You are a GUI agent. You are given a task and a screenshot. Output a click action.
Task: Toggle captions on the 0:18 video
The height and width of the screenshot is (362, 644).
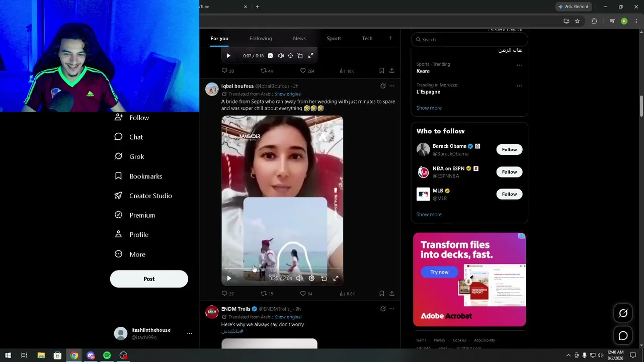pyautogui.click(x=270, y=56)
